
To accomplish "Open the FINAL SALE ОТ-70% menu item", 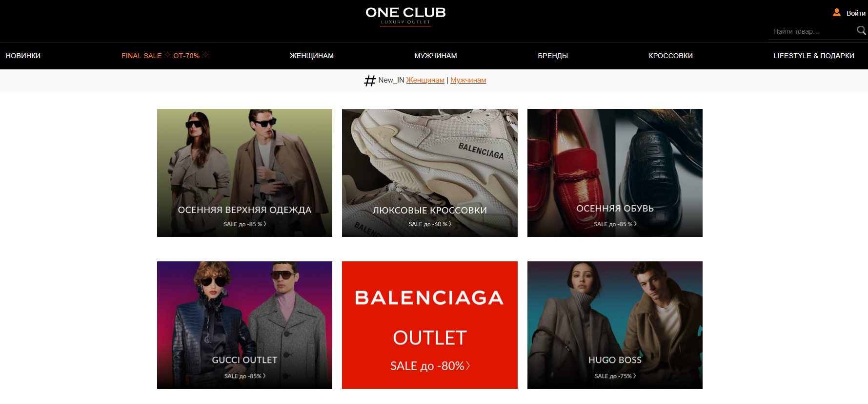I will (x=165, y=56).
